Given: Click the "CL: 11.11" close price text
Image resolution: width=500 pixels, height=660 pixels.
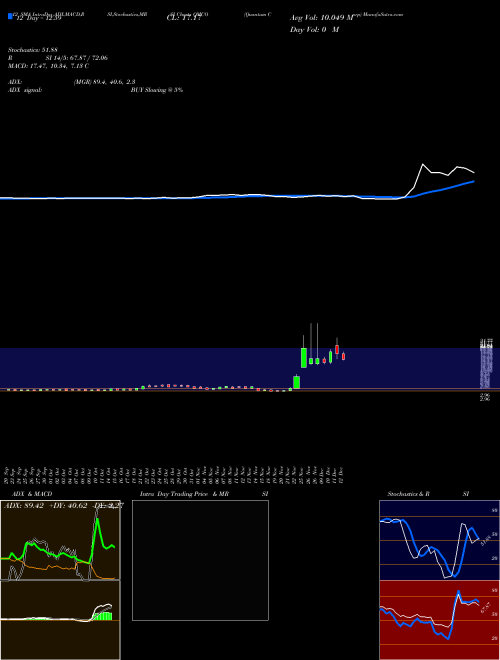Looking at the screenshot, I should [184, 18].
